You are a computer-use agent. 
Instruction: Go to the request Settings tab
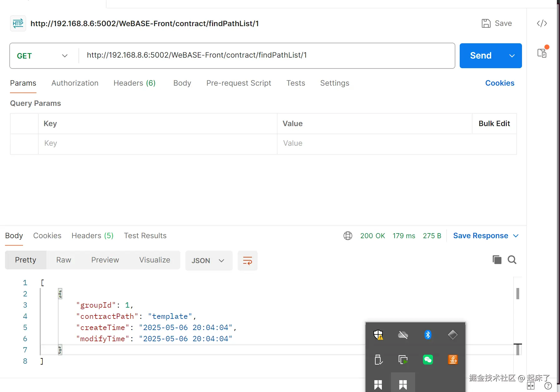point(335,83)
